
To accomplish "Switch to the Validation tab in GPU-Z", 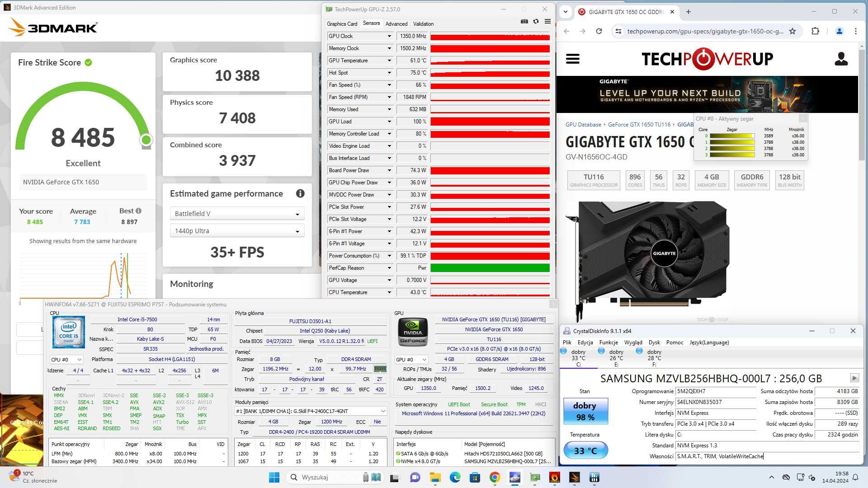I will (x=423, y=24).
